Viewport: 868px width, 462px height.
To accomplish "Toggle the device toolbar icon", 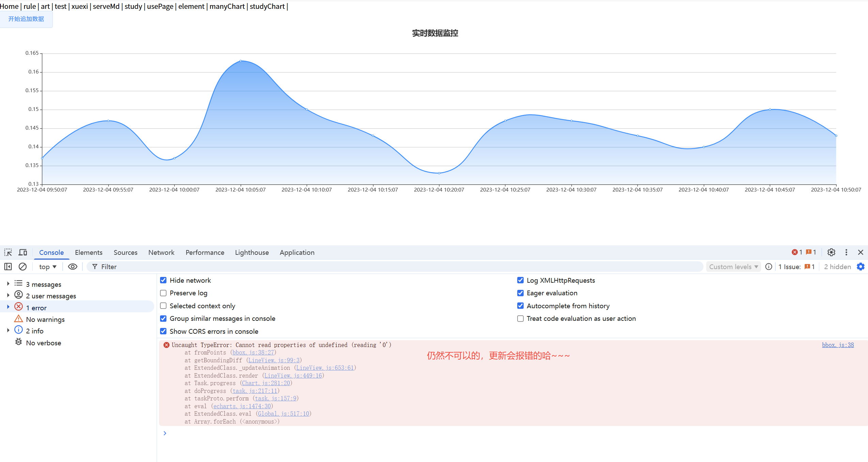I will (23, 252).
